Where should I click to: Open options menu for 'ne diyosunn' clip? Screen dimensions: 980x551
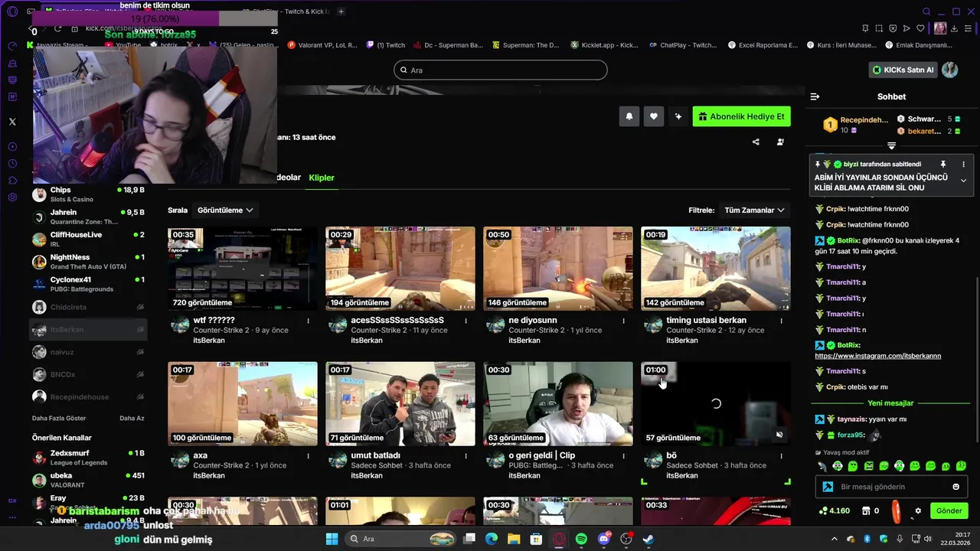(x=624, y=321)
